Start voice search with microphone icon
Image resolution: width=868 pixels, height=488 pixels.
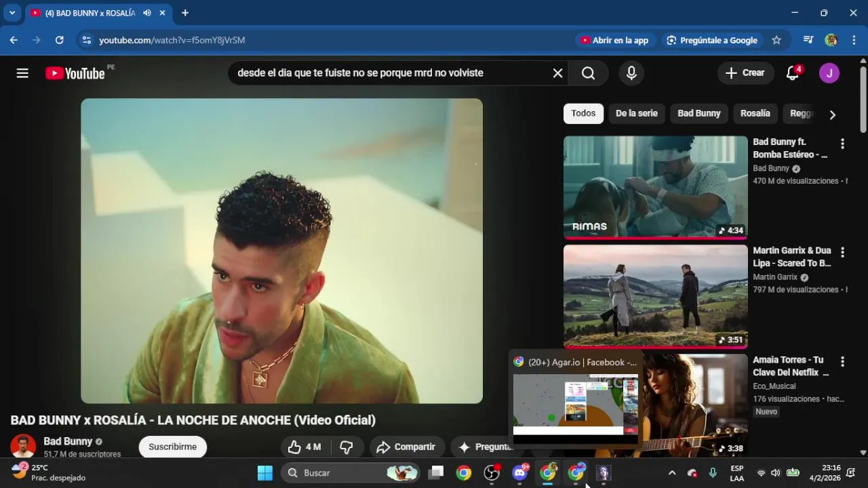coord(631,73)
